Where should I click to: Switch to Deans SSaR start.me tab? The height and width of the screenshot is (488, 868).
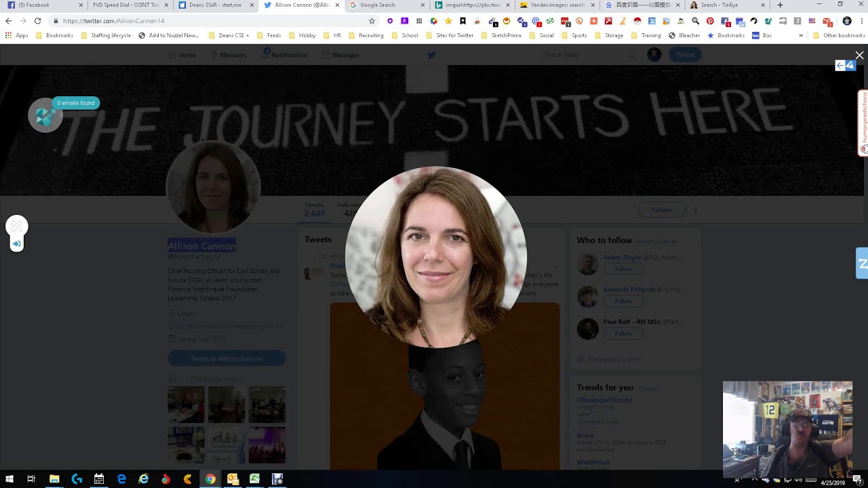[214, 5]
